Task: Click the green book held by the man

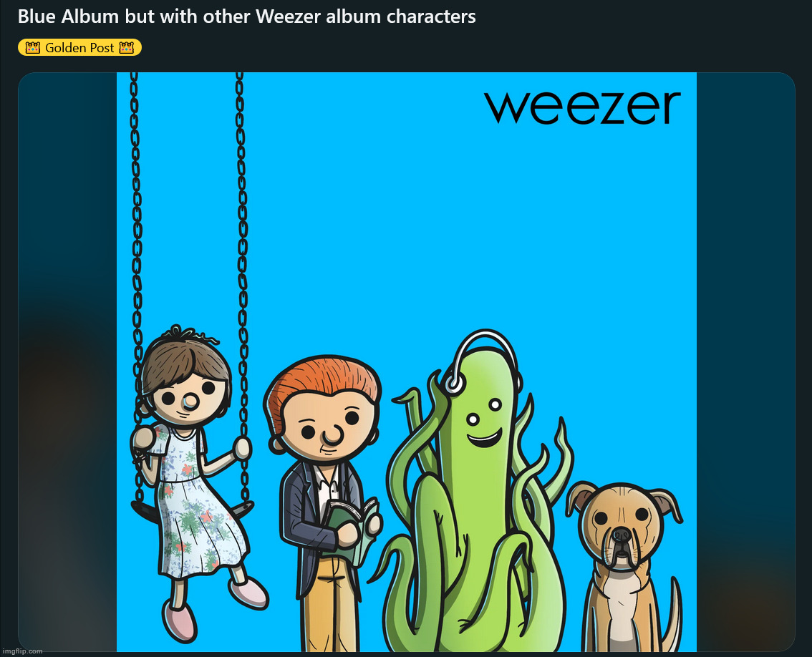Action: coord(352,528)
